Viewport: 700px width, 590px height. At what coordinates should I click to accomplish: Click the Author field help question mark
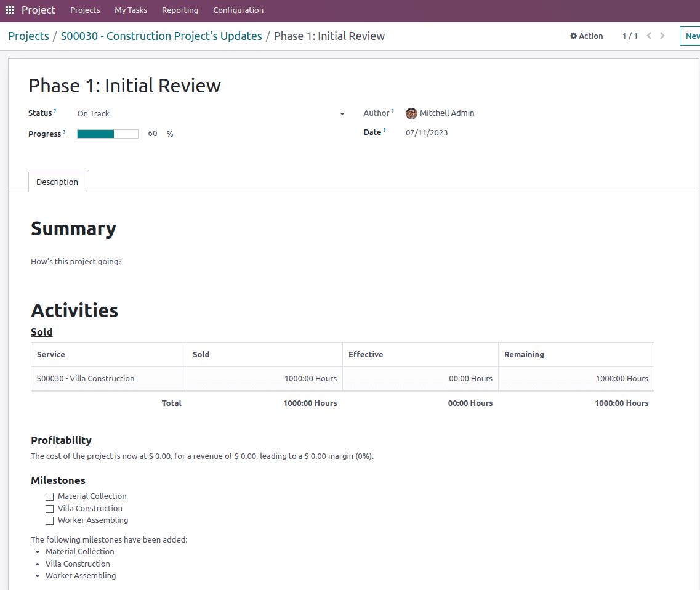point(393,110)
